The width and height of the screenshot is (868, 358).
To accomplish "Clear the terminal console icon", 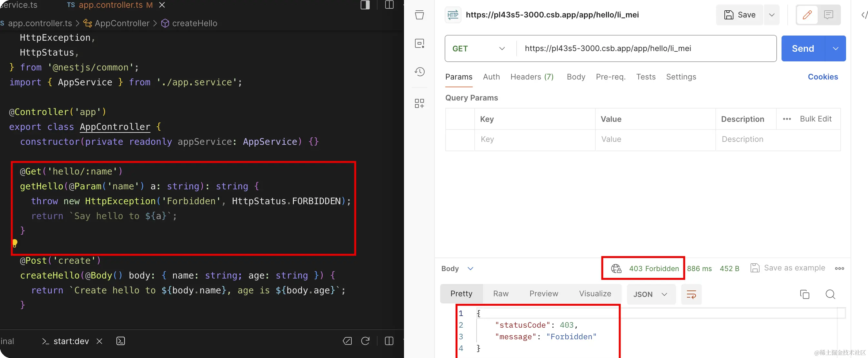I will point(347,341).
